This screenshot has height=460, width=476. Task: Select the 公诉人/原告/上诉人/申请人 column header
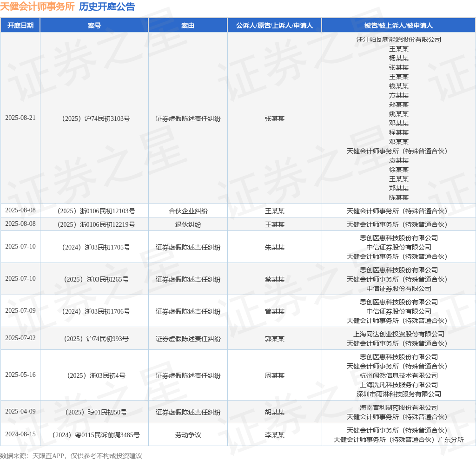pos(274,26)
